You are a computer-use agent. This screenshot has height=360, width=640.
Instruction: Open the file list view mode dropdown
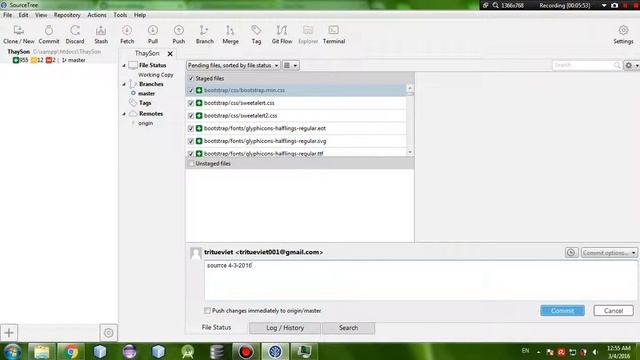tap(291, 65)
